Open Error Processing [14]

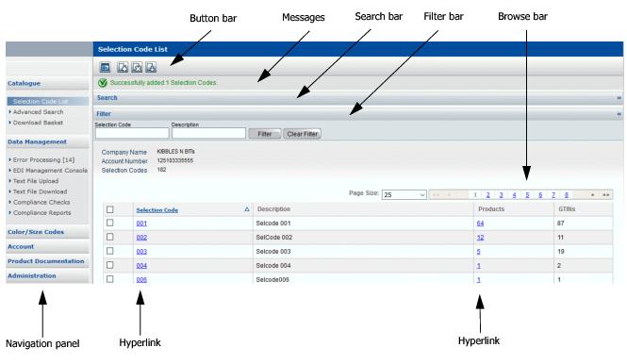43,159
